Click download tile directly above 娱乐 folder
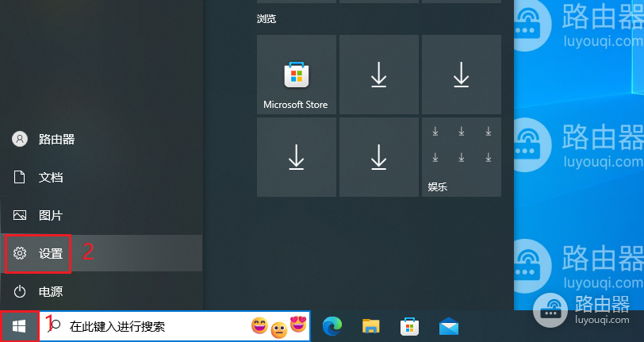This screenshot has height=342, width=644. 462,75
